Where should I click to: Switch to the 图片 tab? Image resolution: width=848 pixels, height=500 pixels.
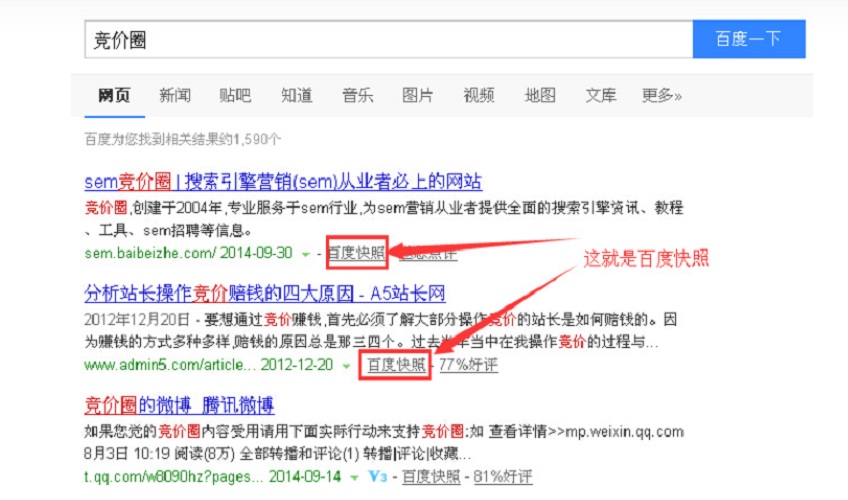click(x=418, y=96)
